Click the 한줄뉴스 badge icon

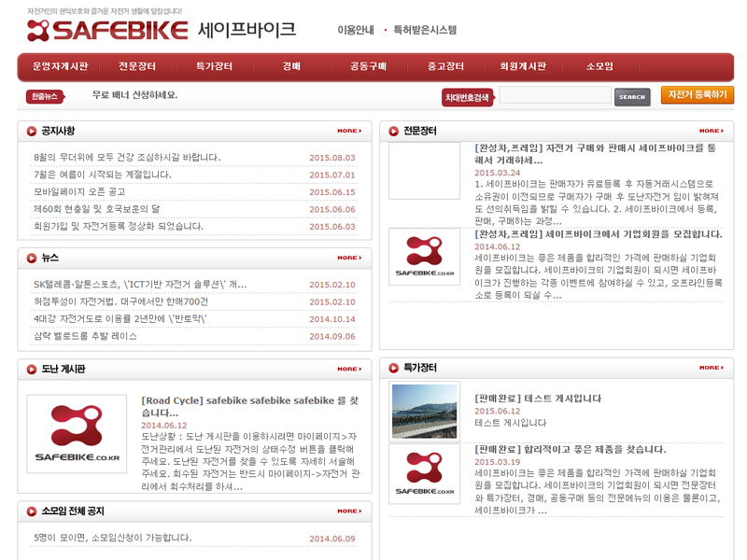tap(45, 97)
